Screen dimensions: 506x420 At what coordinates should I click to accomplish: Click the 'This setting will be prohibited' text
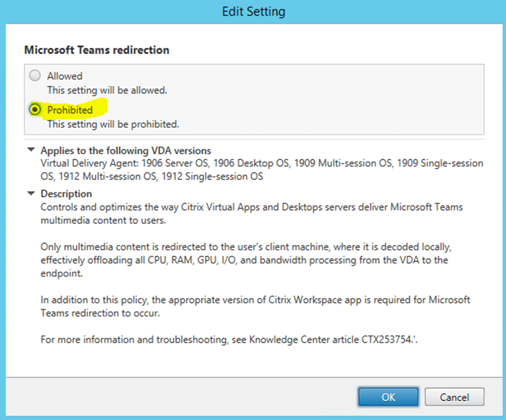pyautogui.click(x=113, y=124)
